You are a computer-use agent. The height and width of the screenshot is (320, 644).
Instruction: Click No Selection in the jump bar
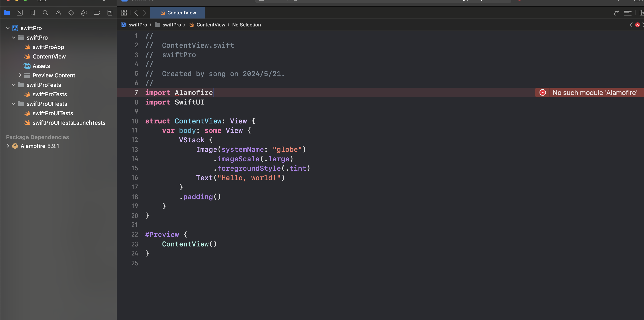(246, 25)
